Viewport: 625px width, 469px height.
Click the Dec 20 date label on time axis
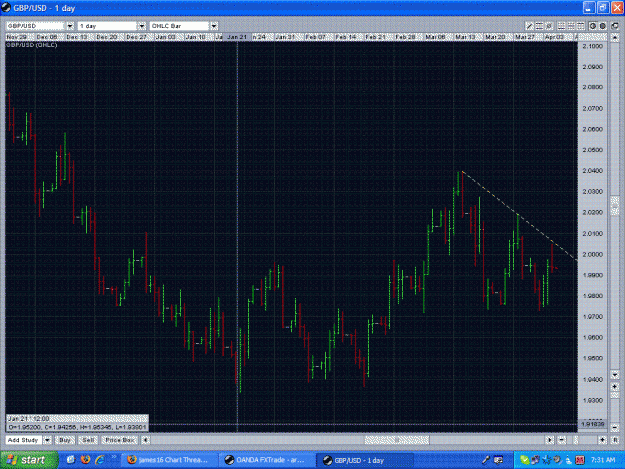107,37
